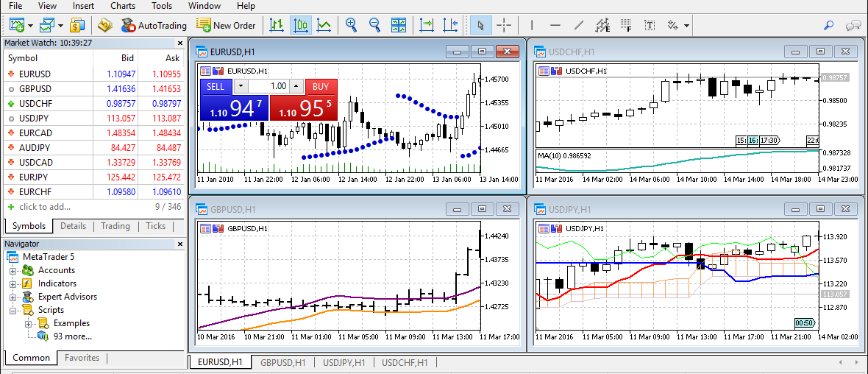Click the Zoom Out magnifier

[x=374, y=25]
